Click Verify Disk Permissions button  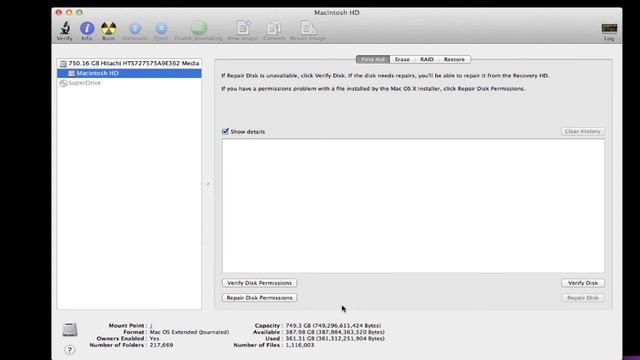click(260, 283)
